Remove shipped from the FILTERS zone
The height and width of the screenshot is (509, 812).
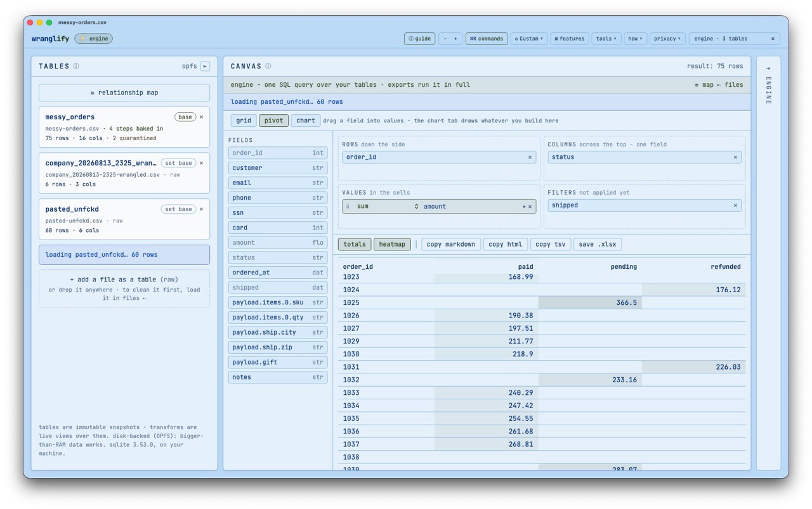pyautogui.click(x=736, y=205)
